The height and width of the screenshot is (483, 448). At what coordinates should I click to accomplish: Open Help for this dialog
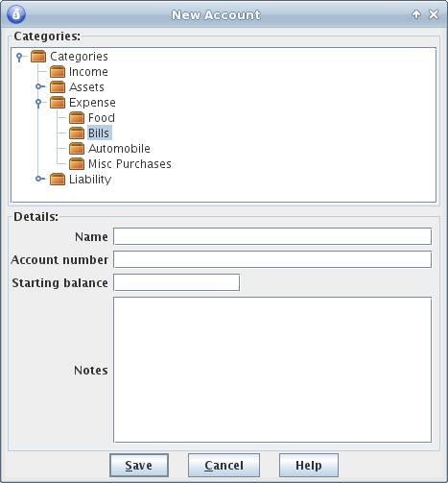tap(309, 465)
